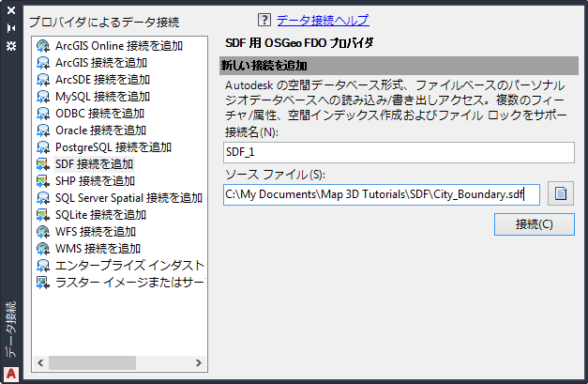Select Oracle 接続を追加
The height and width of the screenshot is (384, 588).
[x=101, y=131]
